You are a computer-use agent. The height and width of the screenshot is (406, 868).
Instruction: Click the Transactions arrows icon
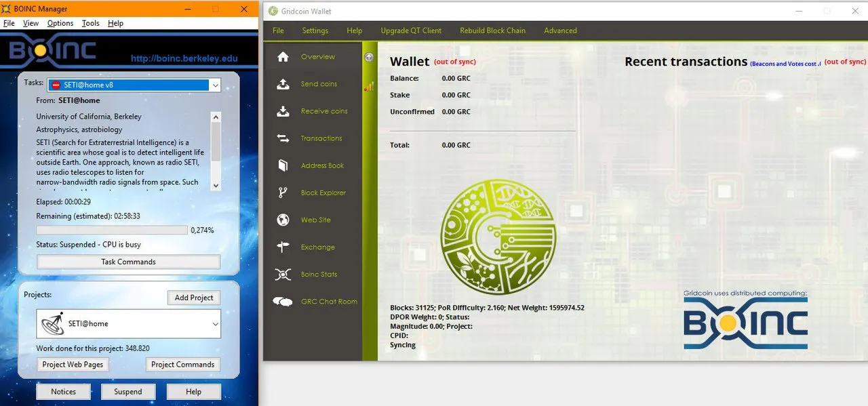283,138
